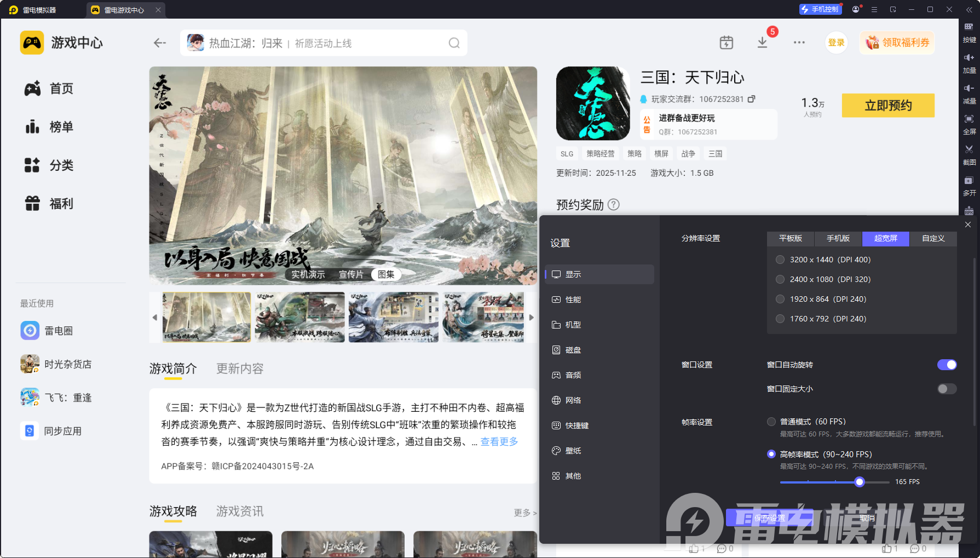Switch the banner to 实机演示

(308, 274)
